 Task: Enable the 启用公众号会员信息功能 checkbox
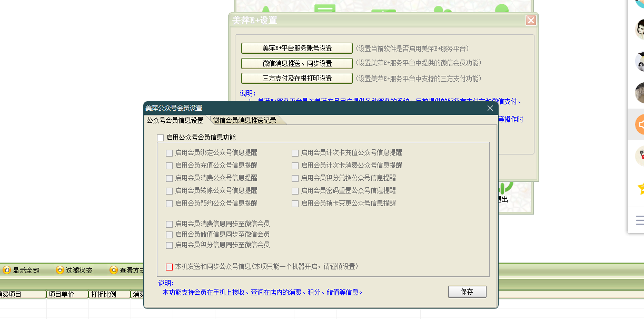coord(161,138)
